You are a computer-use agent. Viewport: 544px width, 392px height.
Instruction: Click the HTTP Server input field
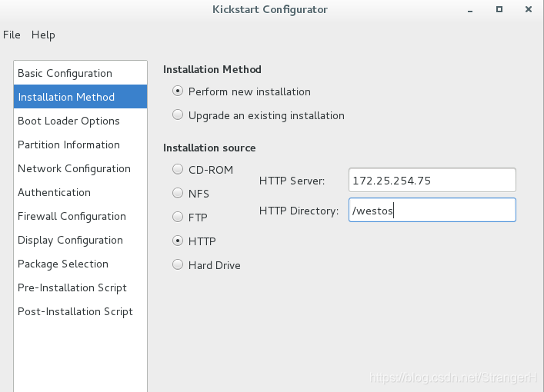click(x=432, y=180)
